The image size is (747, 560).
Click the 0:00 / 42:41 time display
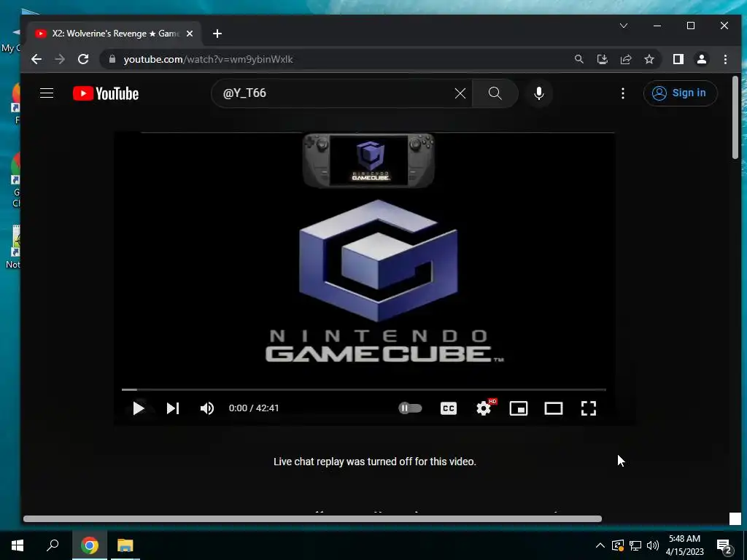[x=254, y=408]
